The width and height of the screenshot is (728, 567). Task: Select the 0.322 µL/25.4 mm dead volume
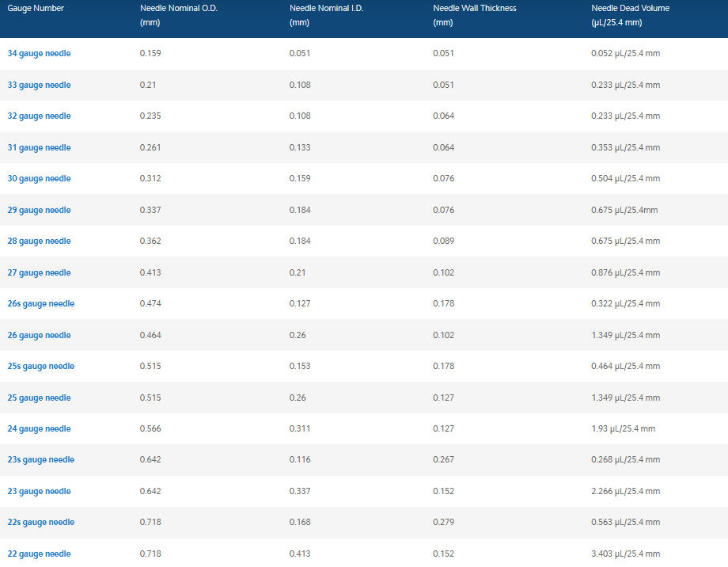(625, 303)
